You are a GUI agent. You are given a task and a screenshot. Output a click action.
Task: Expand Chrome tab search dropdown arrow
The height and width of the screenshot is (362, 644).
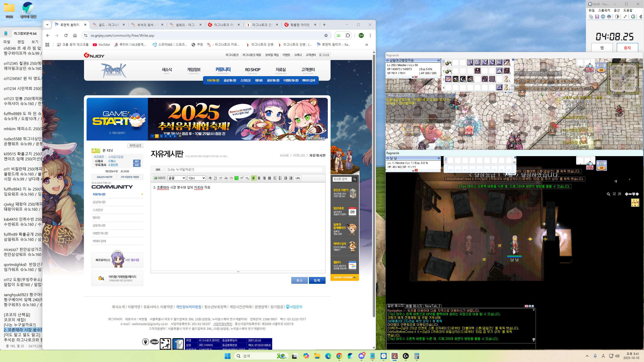pyautogui.click(x=47, y=25)
